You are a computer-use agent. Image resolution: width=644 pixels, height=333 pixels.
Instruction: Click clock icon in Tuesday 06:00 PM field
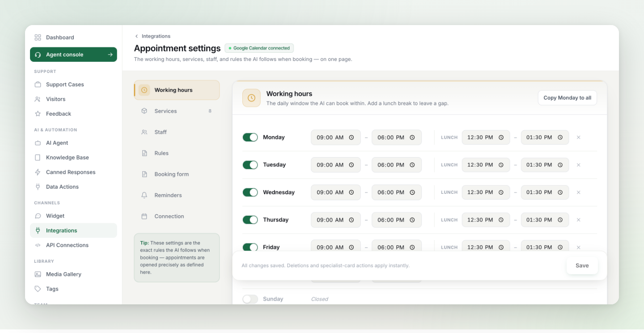[x=412, y=165]
